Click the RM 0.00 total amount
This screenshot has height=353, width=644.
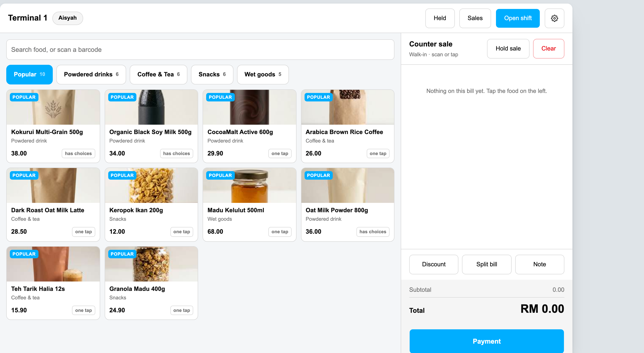click(542, 309)
